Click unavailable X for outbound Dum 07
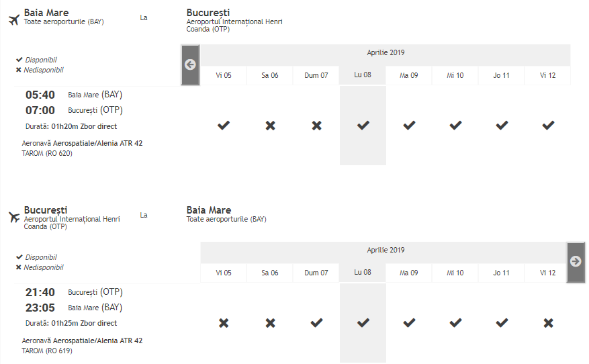Viewport: 589px width, 364px height. coord(316,125)
